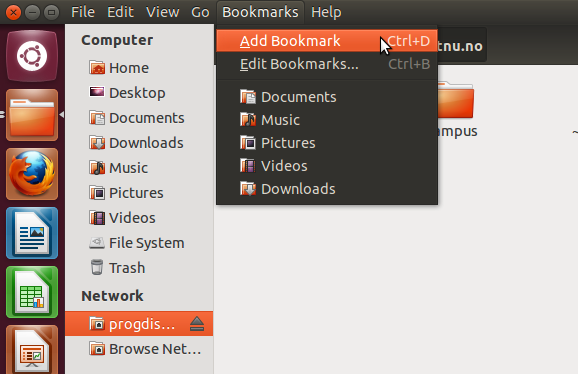Screen dimensions: 578x374
Task: Launch LibreOffice Writer from the dock
Action: tap(32, 233)
